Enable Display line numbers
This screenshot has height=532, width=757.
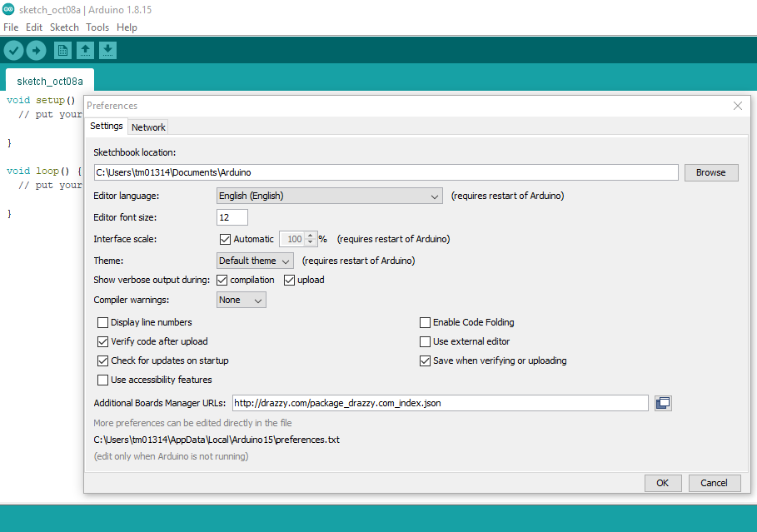point(102,322)
